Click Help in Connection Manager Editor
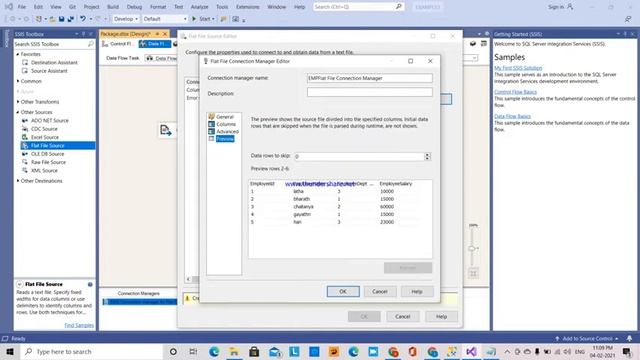This screenshot has width=640, height=360. (x=416, y=291)
